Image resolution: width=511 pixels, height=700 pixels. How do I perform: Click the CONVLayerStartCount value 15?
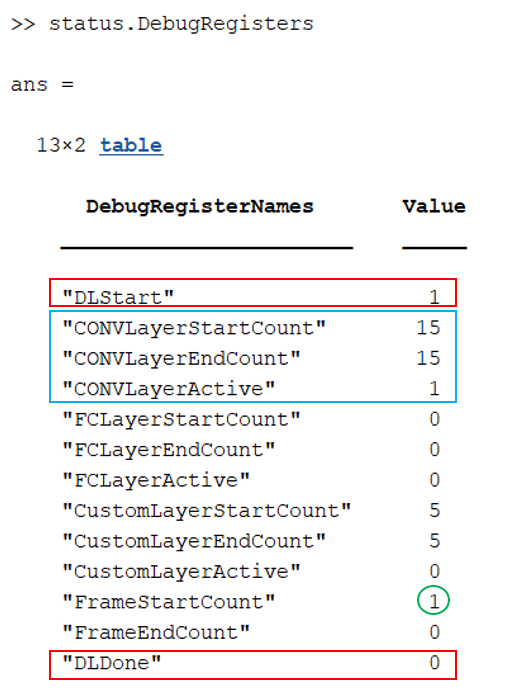point(428,328)
